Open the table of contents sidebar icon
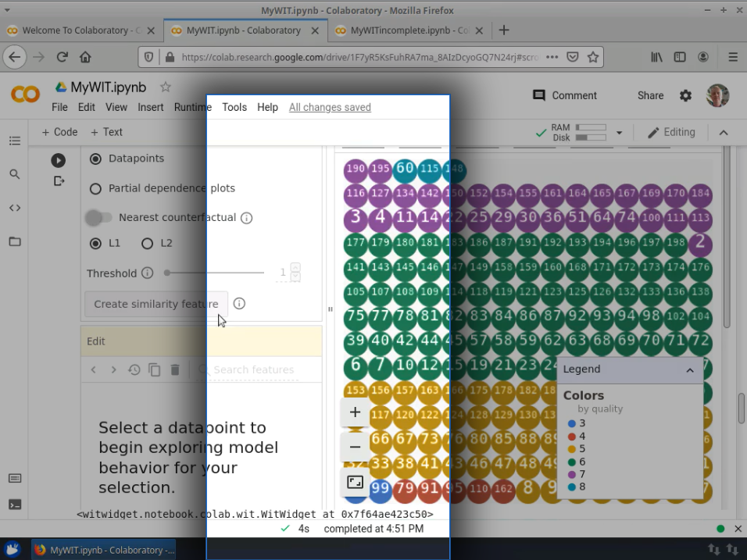The image size is (747, 560). (x=15, y=141)
